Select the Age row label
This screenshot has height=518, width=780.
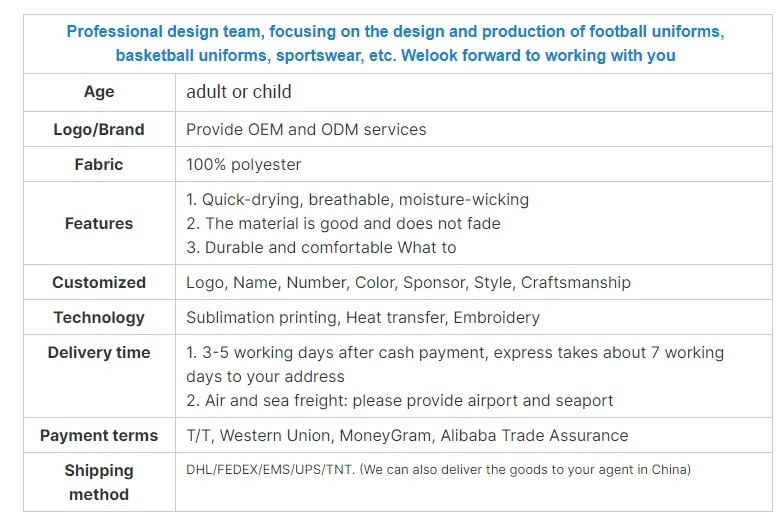pyautogui.click(x=99, y=92)
